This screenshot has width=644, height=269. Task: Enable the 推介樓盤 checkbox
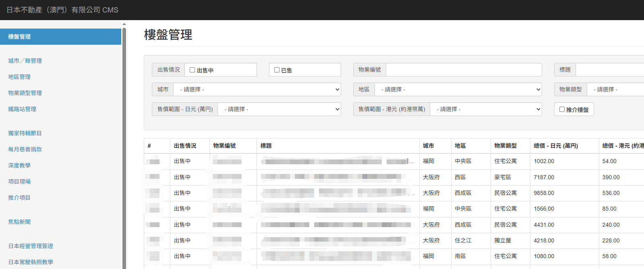562,110
